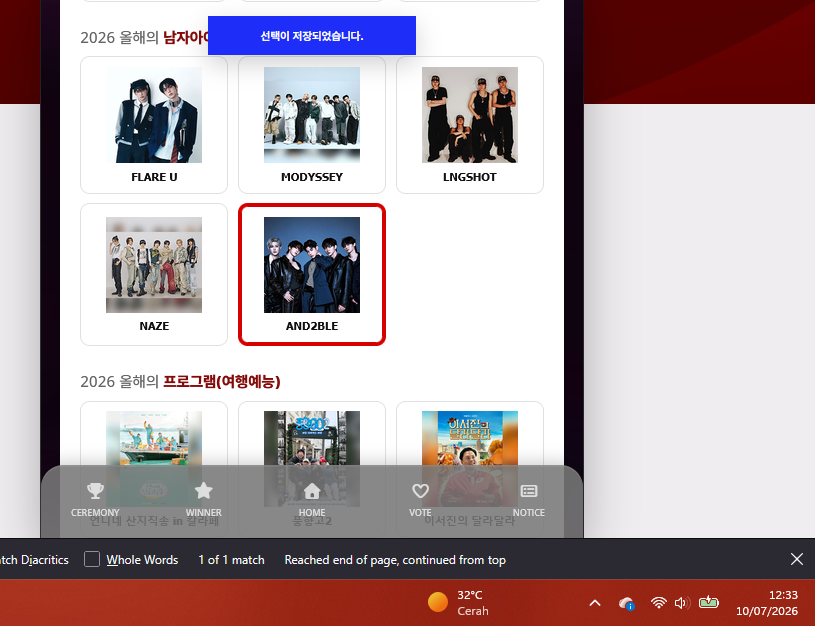Viewport: 815px width, 626px height.
Task: Click 'Reached end of page, continued from top'
Action: (x=395, y=560)
